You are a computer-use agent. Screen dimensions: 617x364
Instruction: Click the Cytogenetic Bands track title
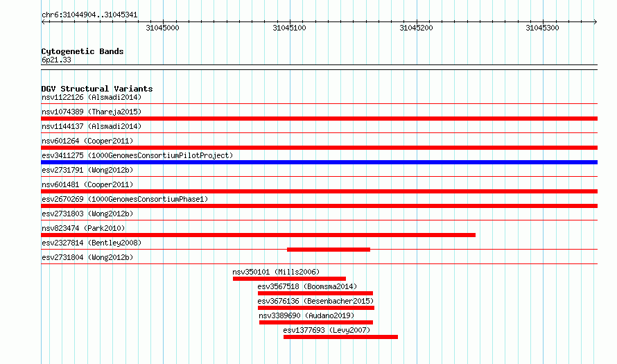click(82, 51)
